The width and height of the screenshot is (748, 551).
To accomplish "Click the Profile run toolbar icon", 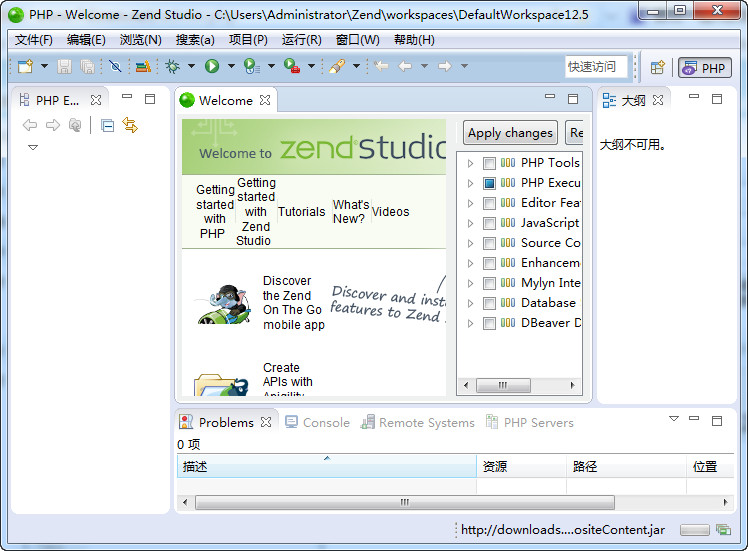I will 252,66.
